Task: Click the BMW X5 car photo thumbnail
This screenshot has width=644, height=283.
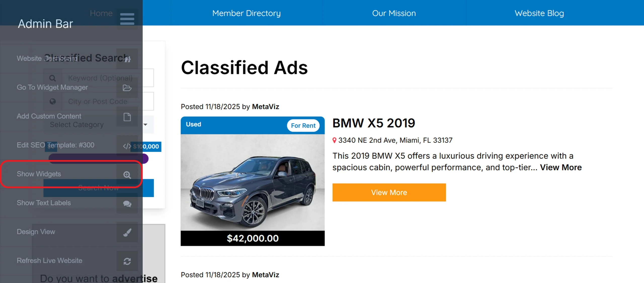Action: [x=253, y=182]
